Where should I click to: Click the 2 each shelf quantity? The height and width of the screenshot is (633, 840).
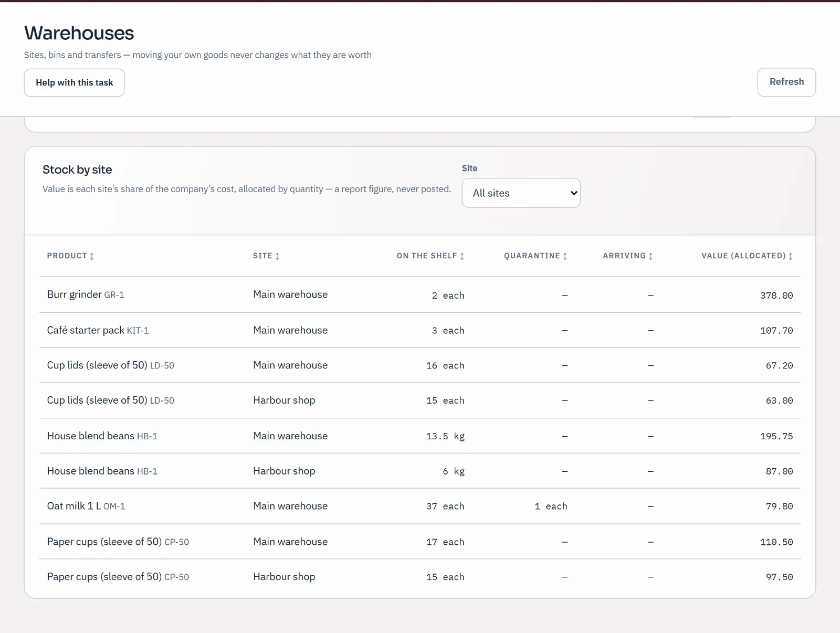pos(448,296)
